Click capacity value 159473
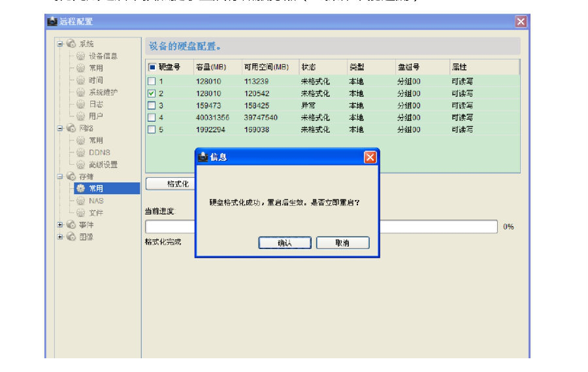 coord(208,105)
